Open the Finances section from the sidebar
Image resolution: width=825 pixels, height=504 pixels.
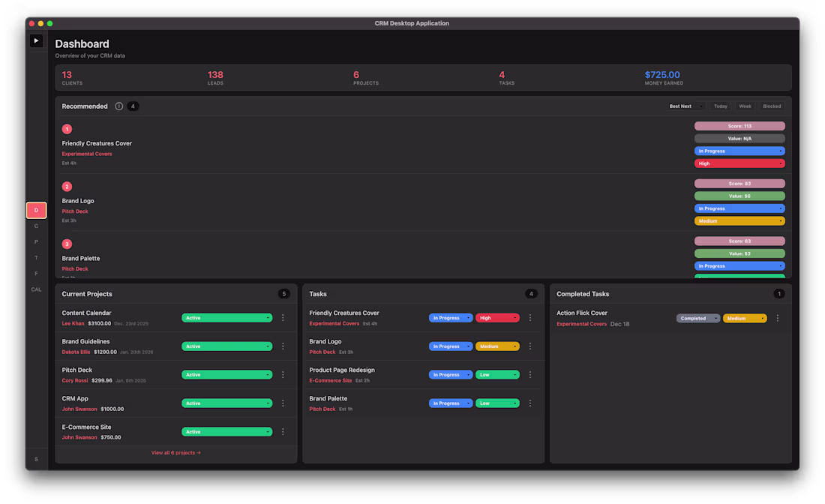point(36,273)
